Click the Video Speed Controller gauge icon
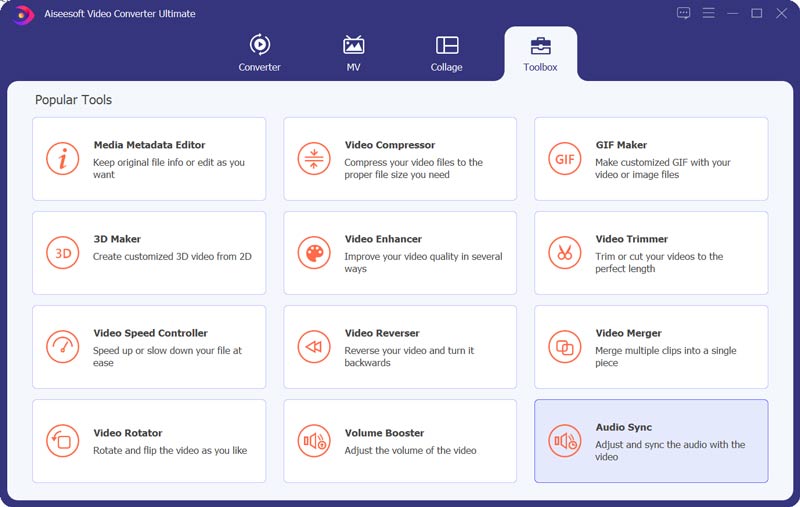 point(62,347)
